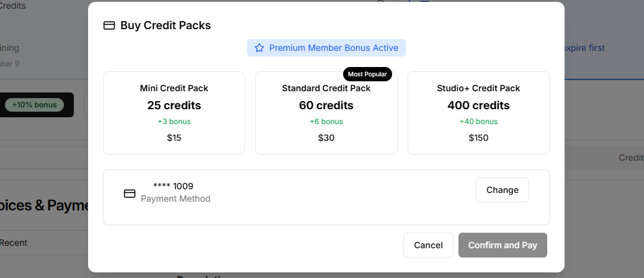Click the Buy Credit Packs dialog title

coord(165,25)
